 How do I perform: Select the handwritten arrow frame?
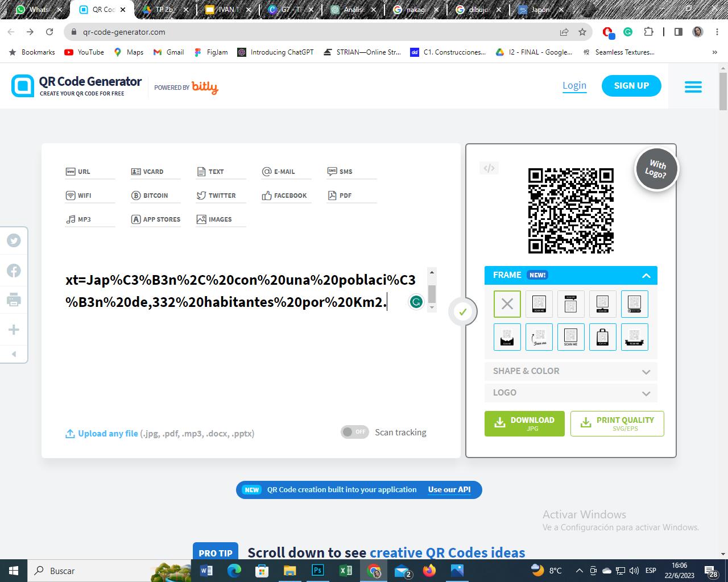[x=539, y=337]
